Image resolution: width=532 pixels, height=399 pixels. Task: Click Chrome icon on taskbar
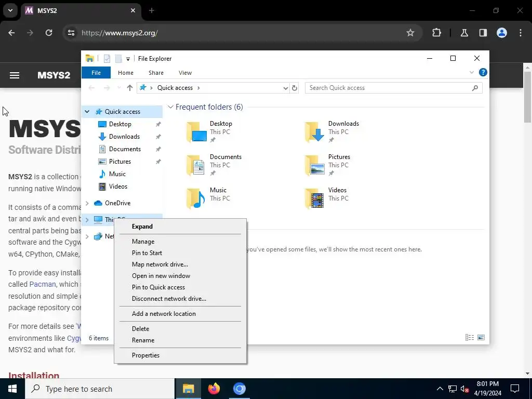click(239, 389)
